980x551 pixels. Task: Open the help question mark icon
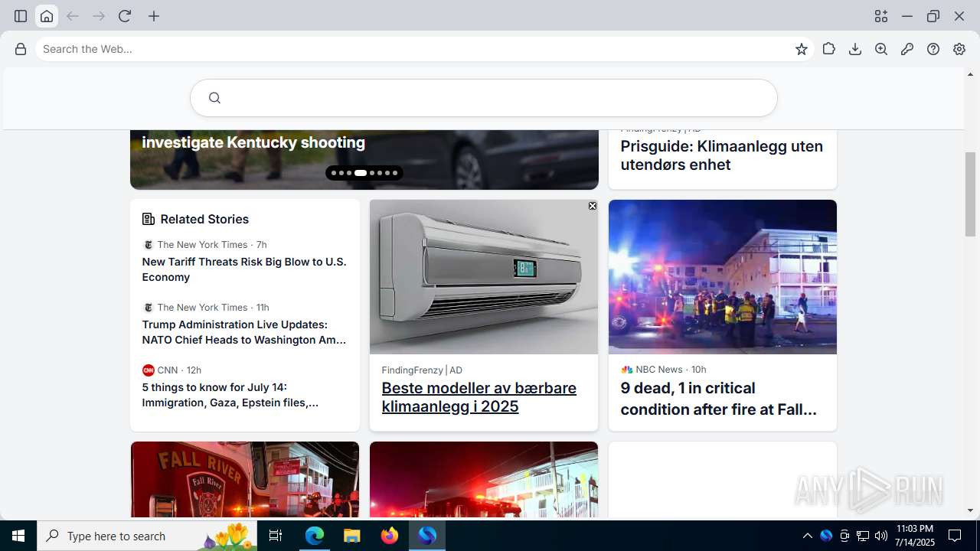933,49
